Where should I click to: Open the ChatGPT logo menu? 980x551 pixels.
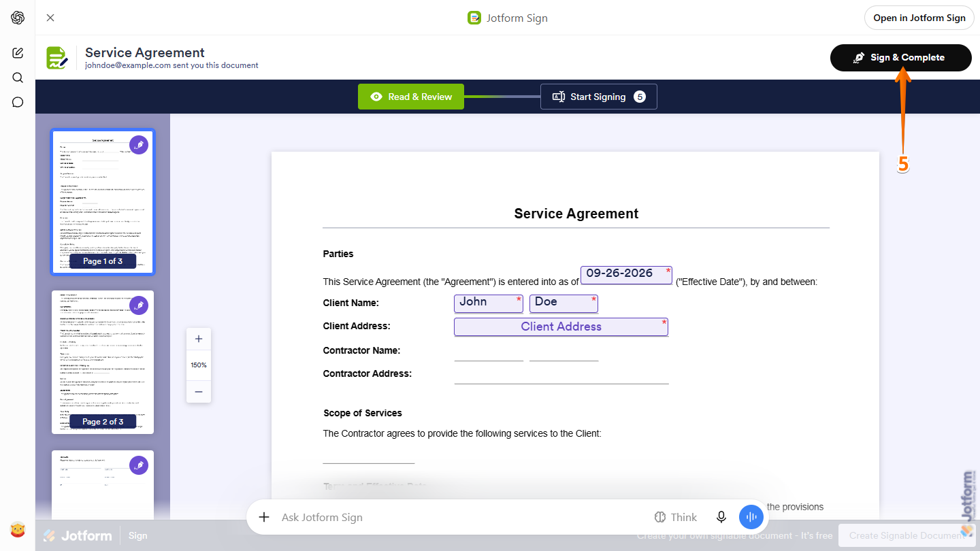18,18
